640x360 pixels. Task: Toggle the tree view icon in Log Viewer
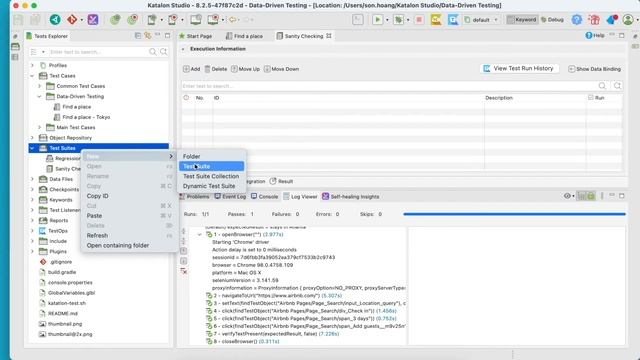point(581,196)
